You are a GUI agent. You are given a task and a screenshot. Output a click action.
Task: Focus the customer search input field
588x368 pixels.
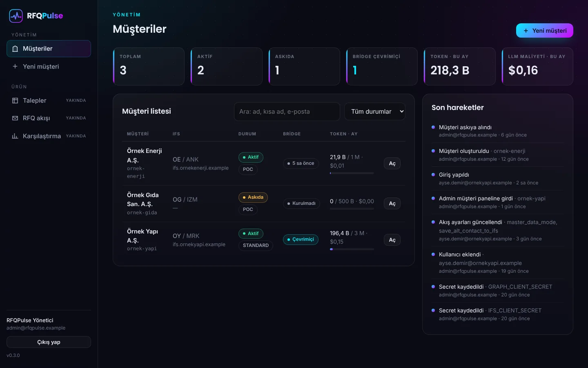point(287,112)
